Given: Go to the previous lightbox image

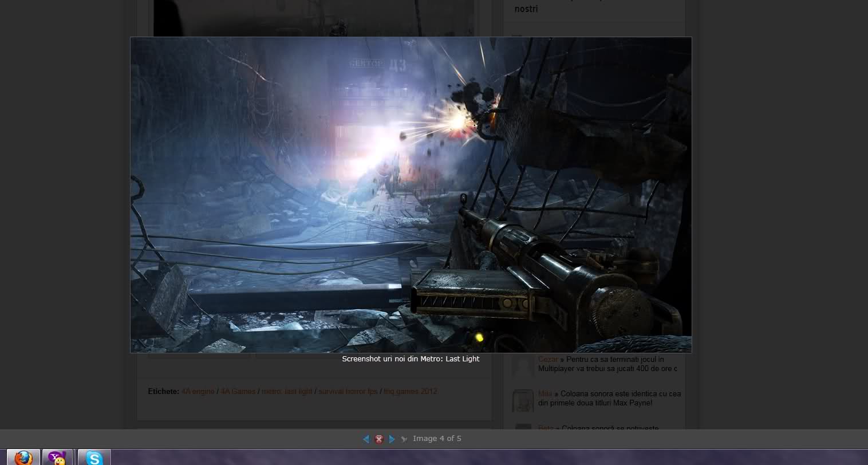Looking at the screenshot, I should pyautogui.click(x=366, y=439).
